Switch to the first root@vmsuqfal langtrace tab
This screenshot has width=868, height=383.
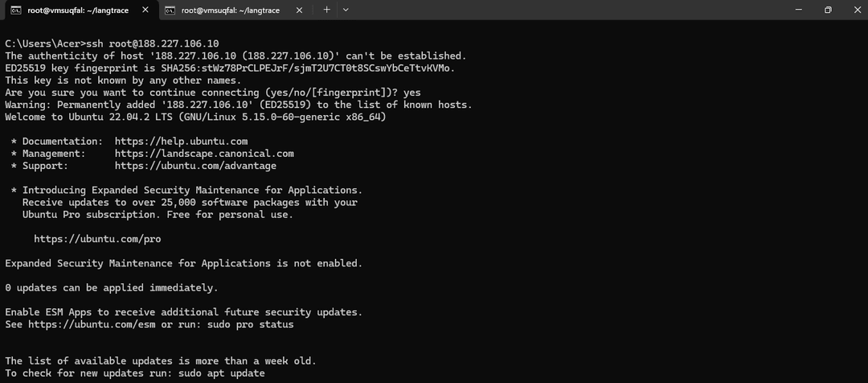pos(80,10)
